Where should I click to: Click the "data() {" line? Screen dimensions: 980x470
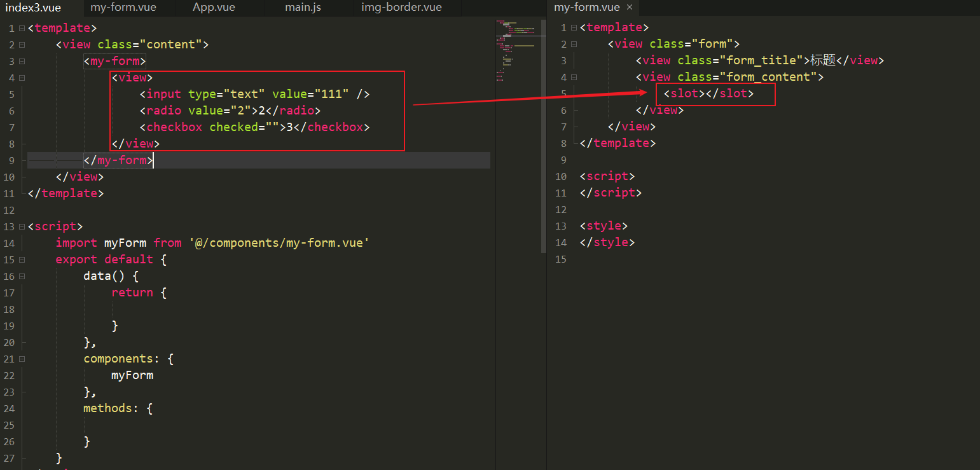tap(111, 276)
